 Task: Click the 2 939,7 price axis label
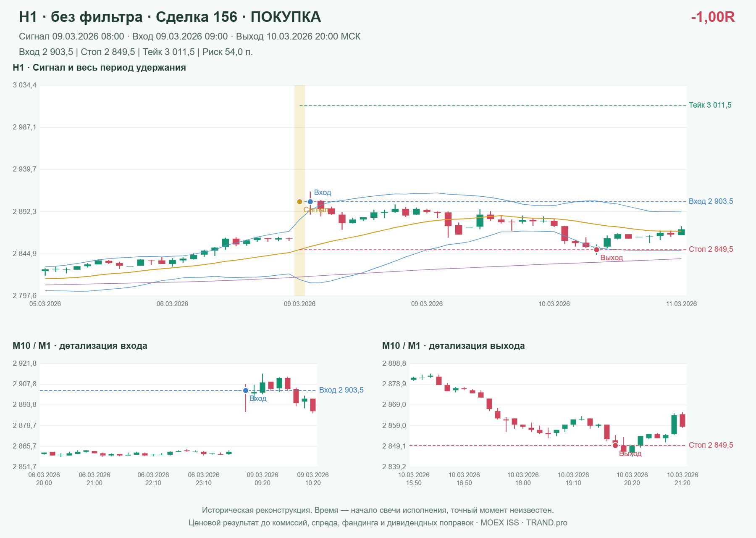point(24,169)
